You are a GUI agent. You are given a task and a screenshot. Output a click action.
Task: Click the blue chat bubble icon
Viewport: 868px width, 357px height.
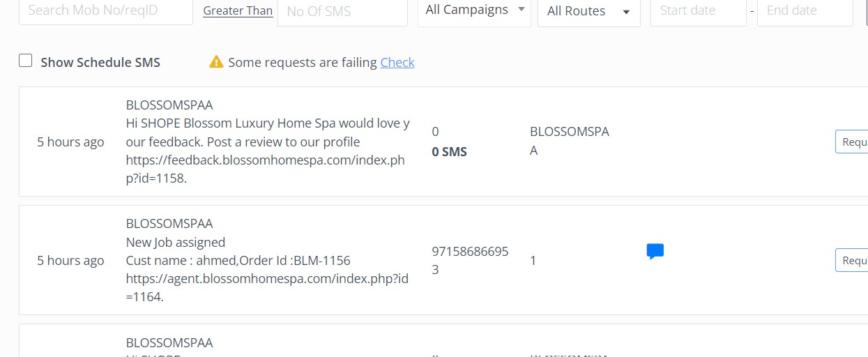click(655, 252)
